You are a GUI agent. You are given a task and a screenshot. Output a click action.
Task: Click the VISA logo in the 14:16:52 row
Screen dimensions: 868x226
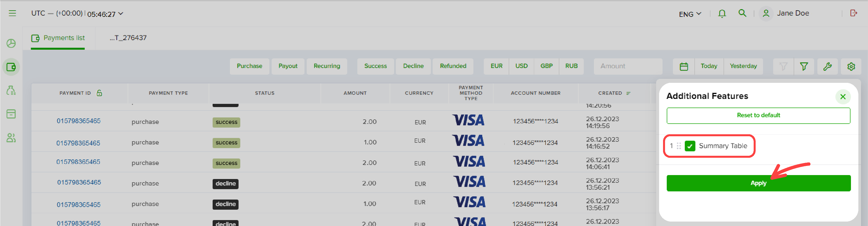[468, 141]
